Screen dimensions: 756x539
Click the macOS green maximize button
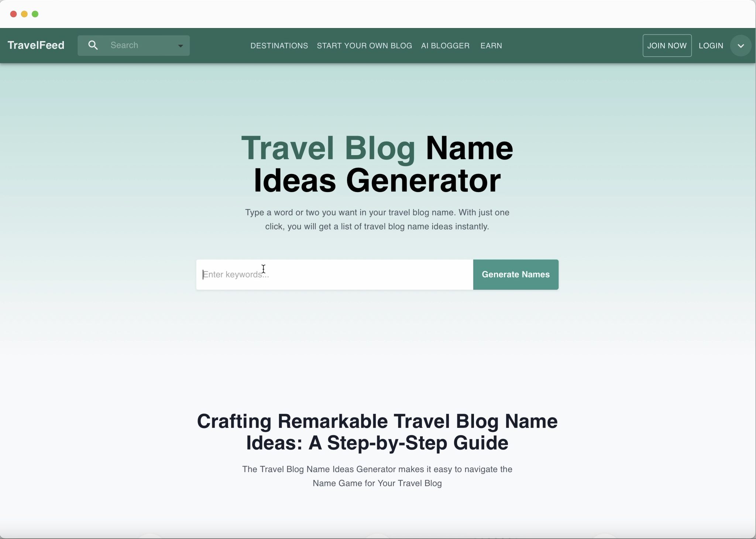[37, 14]
